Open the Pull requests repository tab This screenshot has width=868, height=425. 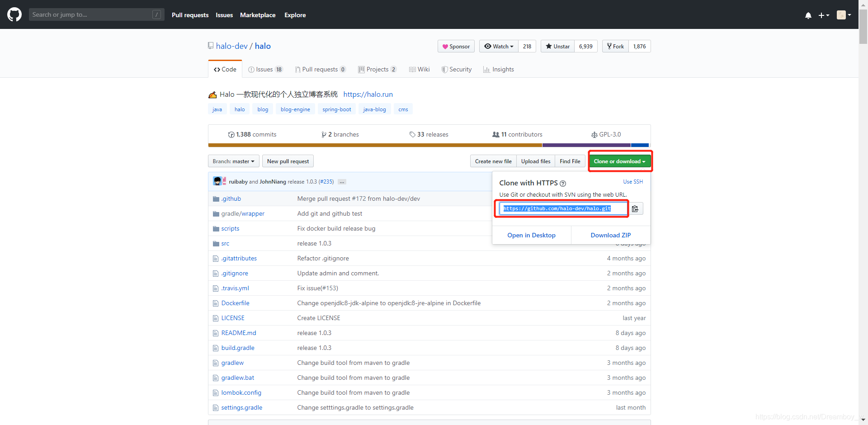[321, 69]
